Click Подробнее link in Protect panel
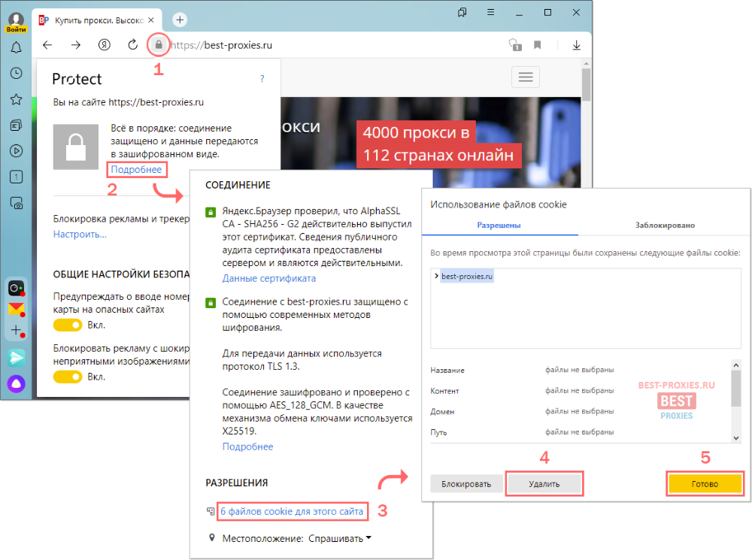This screenshot has height=560, width=752. [x=136, y=169]
